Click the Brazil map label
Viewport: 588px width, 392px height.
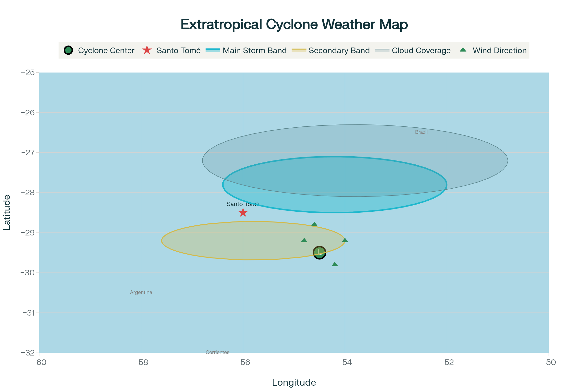pyautogui.click(x=421, y=132)
